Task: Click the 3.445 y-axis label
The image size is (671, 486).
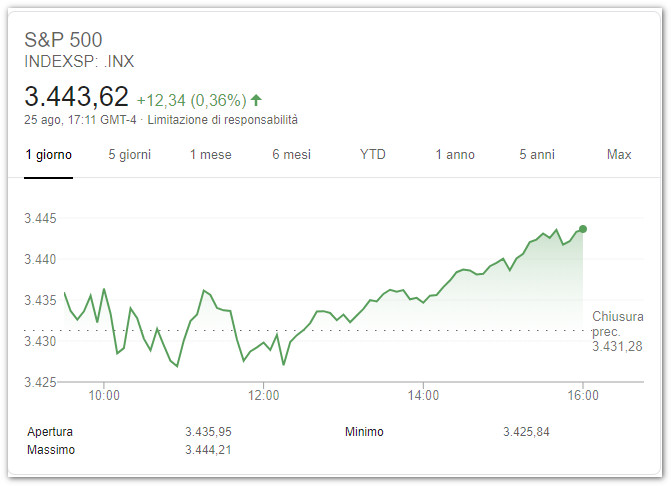Action: (40, 219)
